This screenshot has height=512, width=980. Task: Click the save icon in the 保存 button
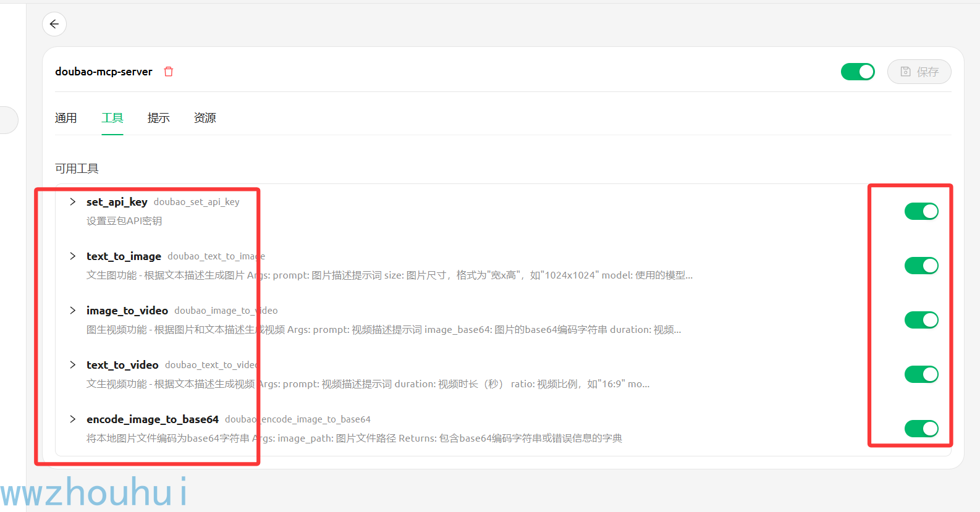[905, 72]
